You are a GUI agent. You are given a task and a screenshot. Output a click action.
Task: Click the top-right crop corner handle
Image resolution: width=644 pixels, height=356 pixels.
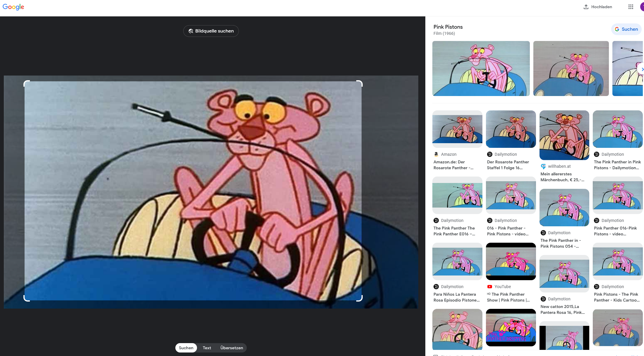[x=360, y=83]
